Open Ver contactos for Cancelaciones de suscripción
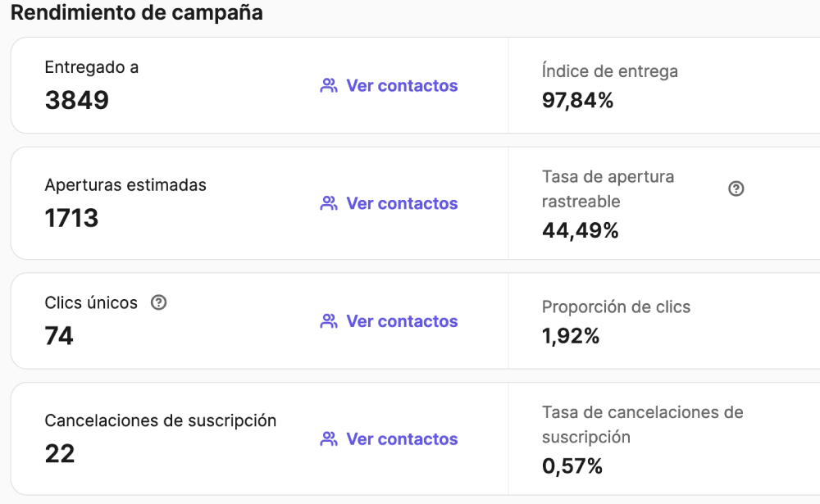The width and height of the screenshot is (820, 504). (x=402, y=438)
